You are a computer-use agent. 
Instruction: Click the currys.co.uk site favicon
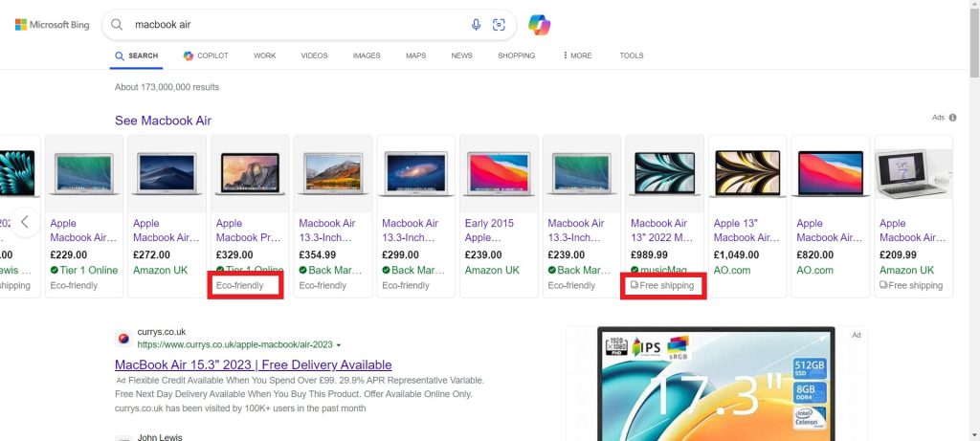click(x=123, y=338)
